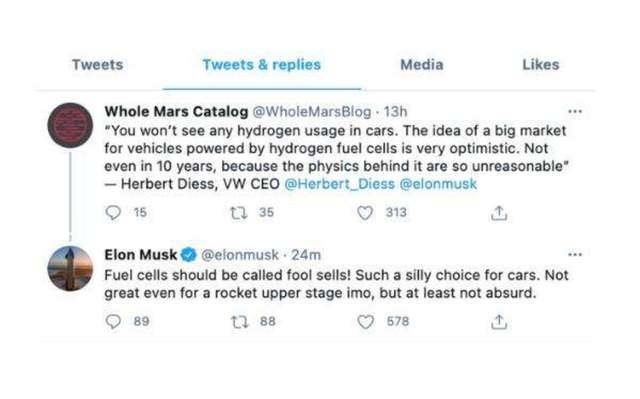Open the @Herbert_Diess mention link

[340, 184]
